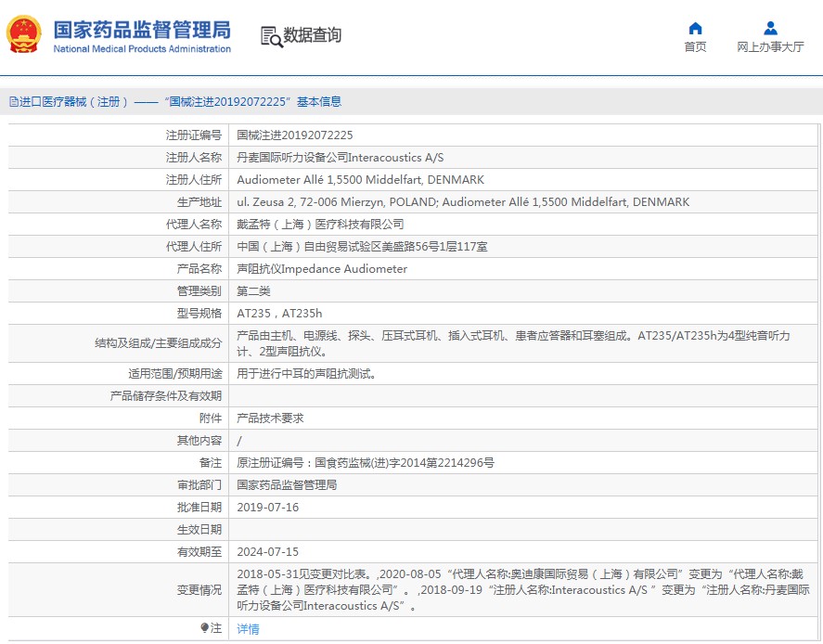This screenshot has height=644, width=823.
Task: Select expiry date 2024-07-15
Action: (x=268, y=552)
